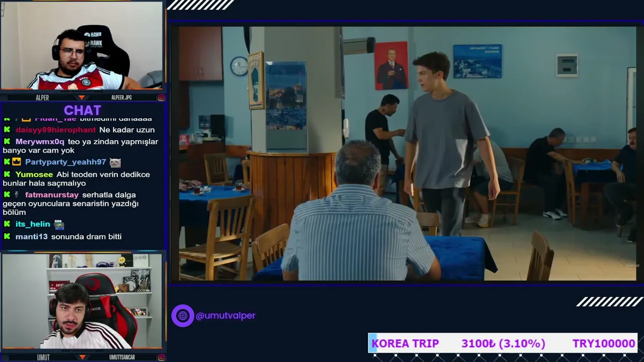Click the UMUT webcam feed
This screenshot has height=362, width=644.
pos(82,301)
